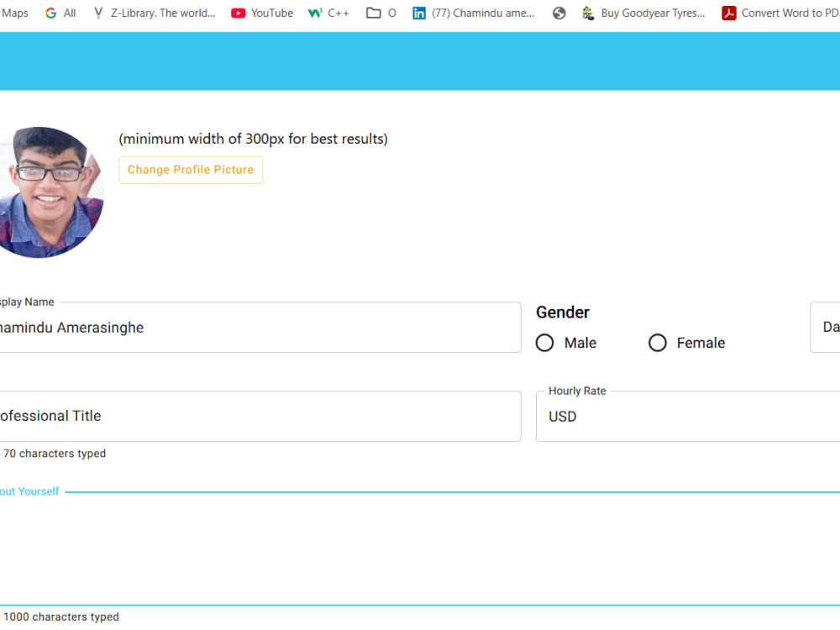This screenshot has height=630, width=840.
Task: Open the YouTube bookmark icon
Action: click(x=238, y=13)
